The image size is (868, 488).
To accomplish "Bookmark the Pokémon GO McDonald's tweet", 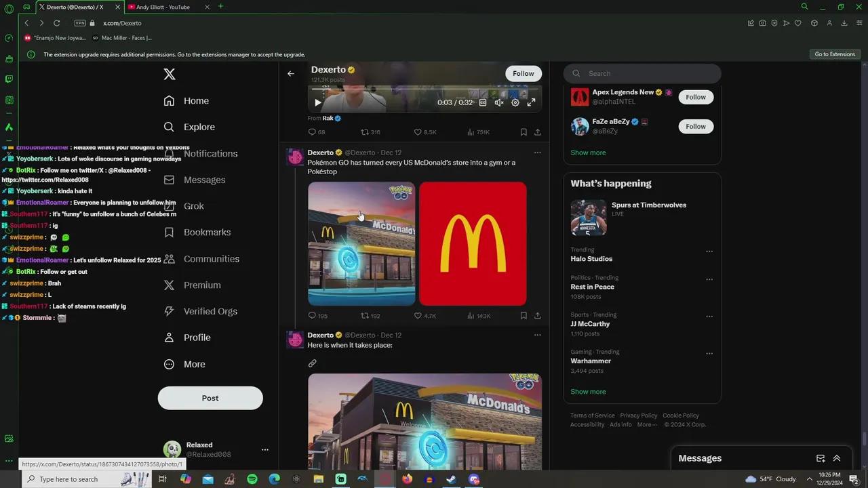I will [523, 315].
